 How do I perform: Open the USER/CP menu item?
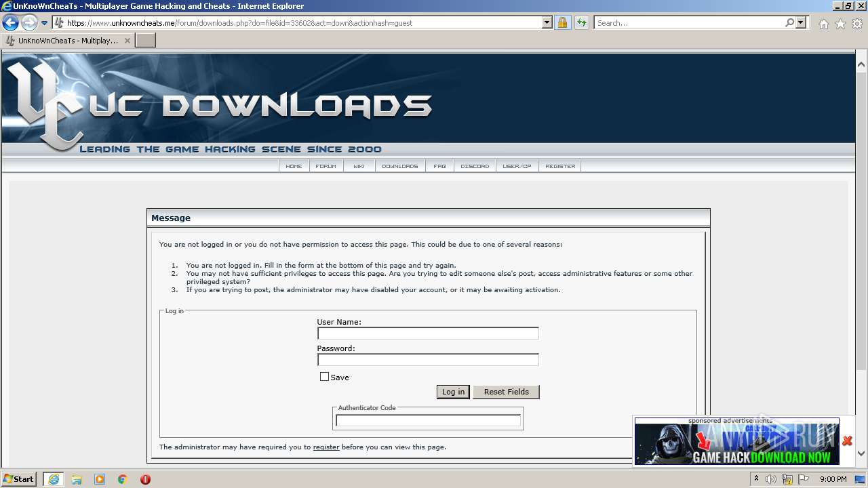[x=517, y=166]
